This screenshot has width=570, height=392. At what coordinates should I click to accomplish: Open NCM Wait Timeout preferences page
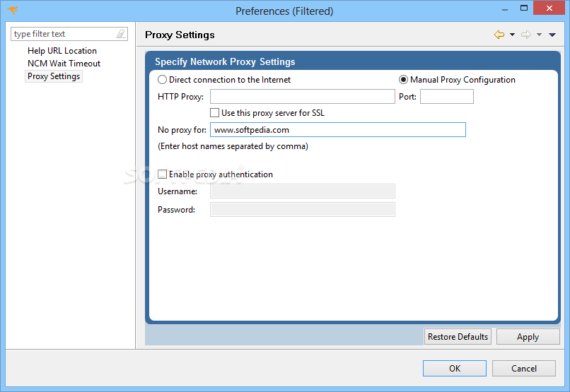click(64, 64)
